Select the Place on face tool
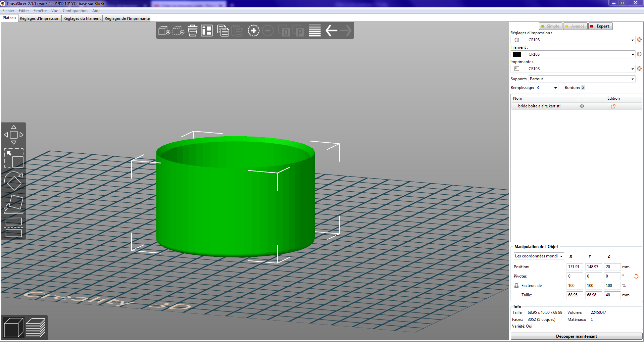The height and width of the screenshot is (342, 644). (x=14, y=204)
